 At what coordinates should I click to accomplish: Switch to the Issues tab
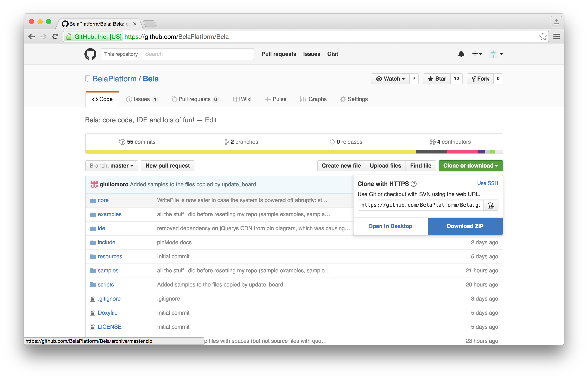(142, 99)
